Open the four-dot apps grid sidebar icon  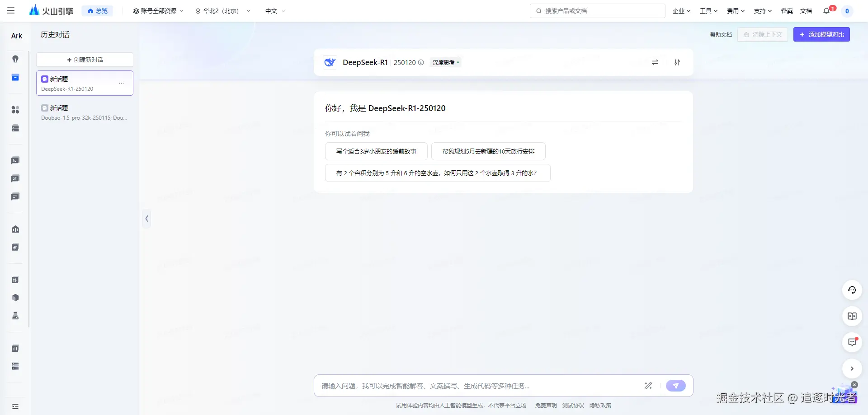coord(15,110)
